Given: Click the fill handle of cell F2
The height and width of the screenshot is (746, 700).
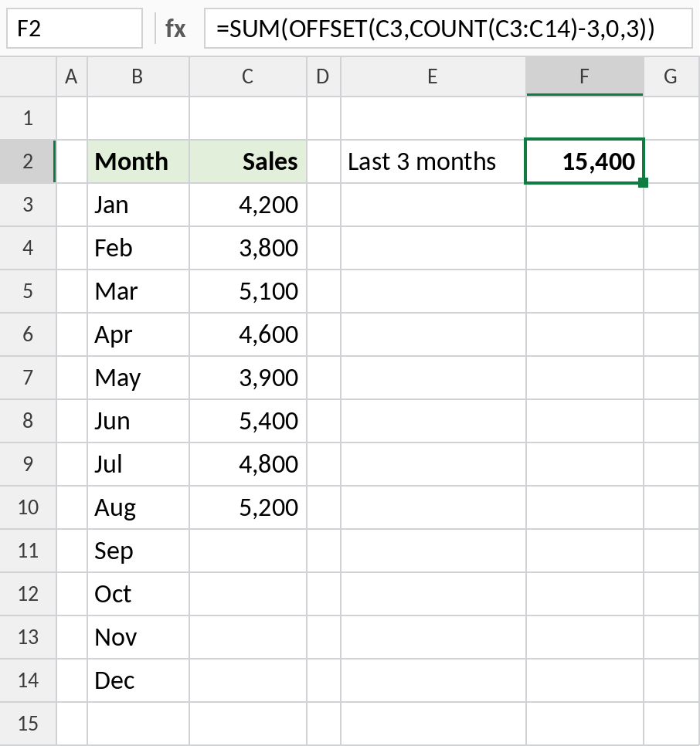Looking at the screenshot, I should 644,183.
